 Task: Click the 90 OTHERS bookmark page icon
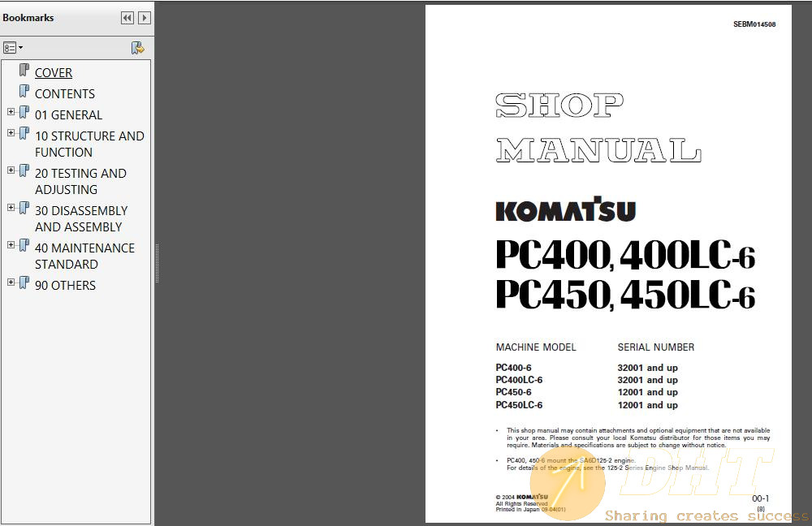tap(24, 282)
